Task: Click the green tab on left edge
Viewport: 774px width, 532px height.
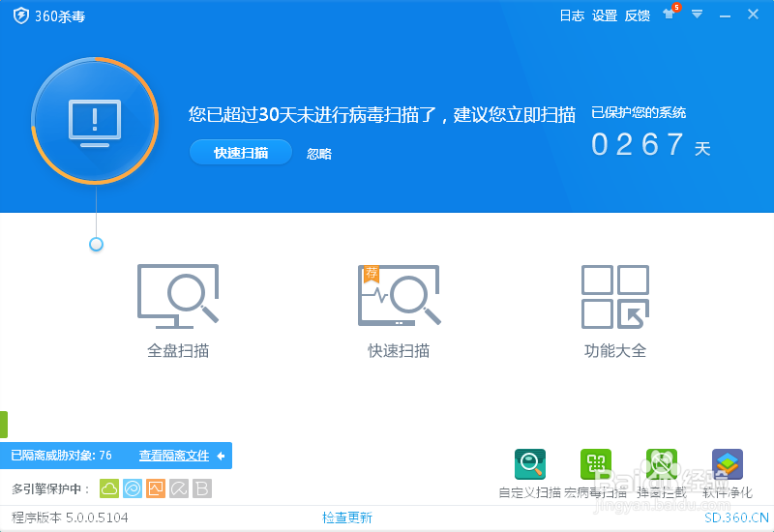Action: [x=4, y=425]
